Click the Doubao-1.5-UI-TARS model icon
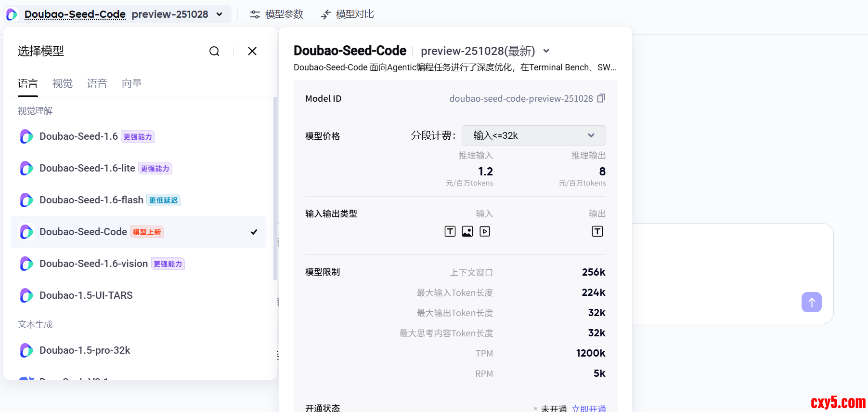 click(26, 295)
